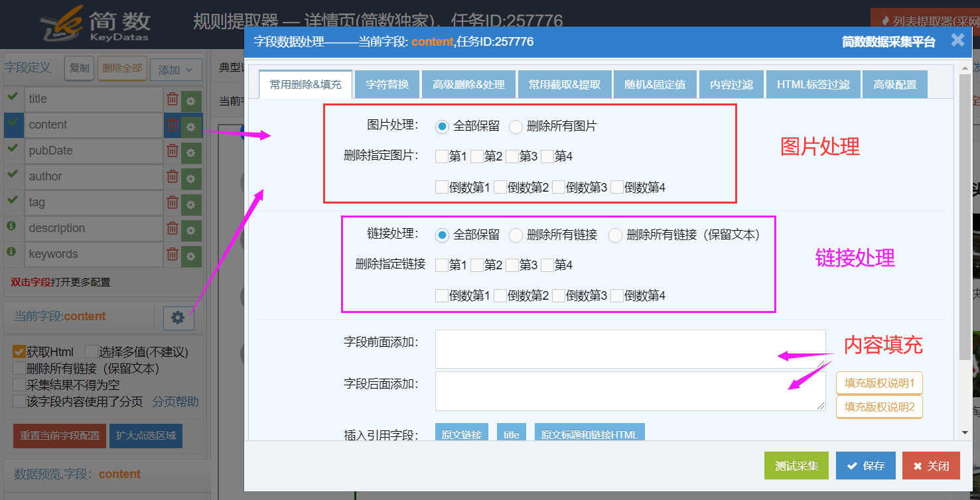Image resolution: width=980 pixels, height=500 pixels.
Task: Delete the pubDate field via trash icon
Action: (x=173, y=151)
